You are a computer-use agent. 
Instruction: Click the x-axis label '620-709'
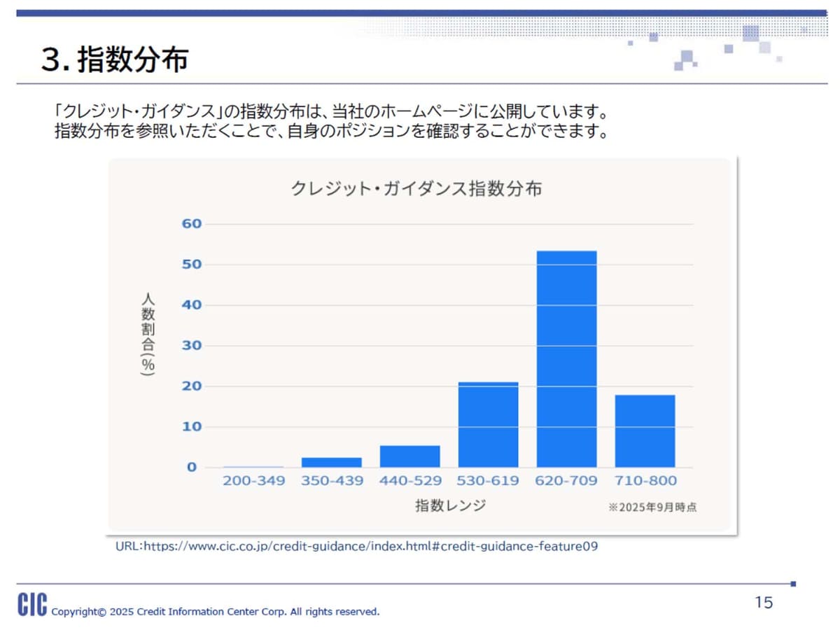tap(567, 481)
